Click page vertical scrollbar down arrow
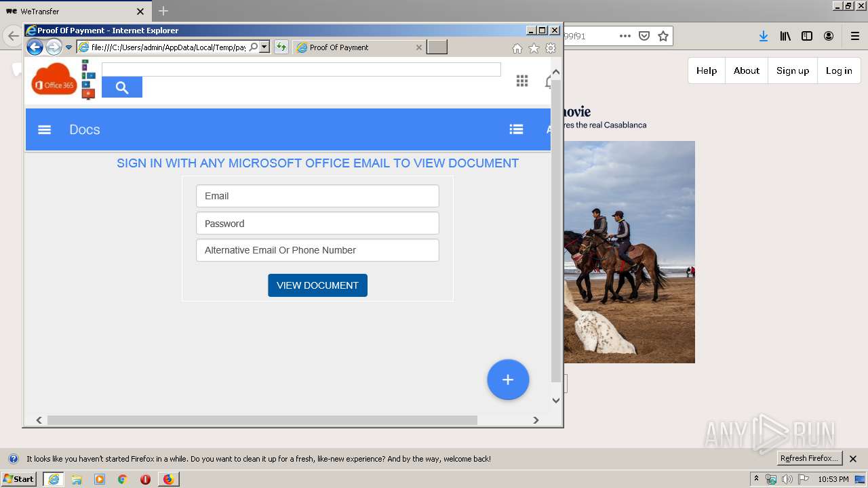Viewport: 868px width, 488px height. click(x=556, y=401)
